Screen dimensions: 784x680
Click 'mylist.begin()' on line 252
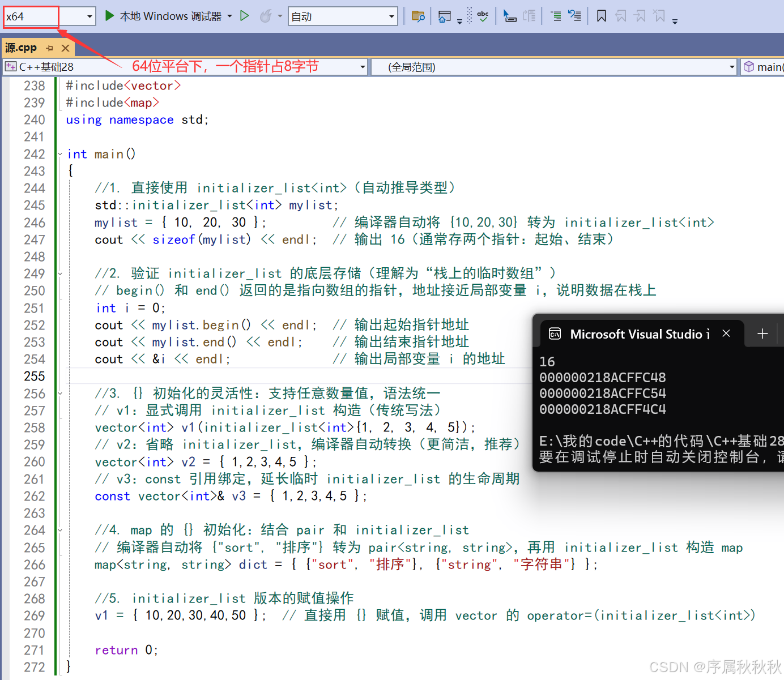pos(202,325)
